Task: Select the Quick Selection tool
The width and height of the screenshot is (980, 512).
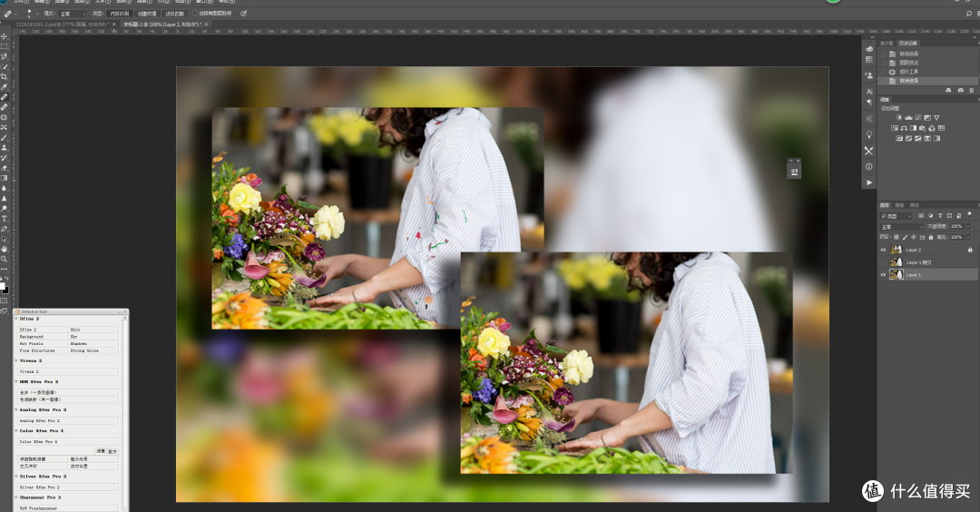Action: click(x=4, y=66)
